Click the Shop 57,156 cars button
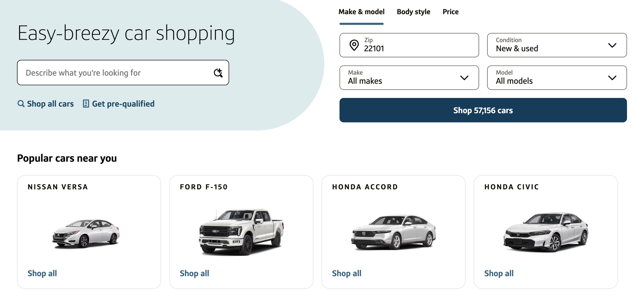 [x=483, y=110]
